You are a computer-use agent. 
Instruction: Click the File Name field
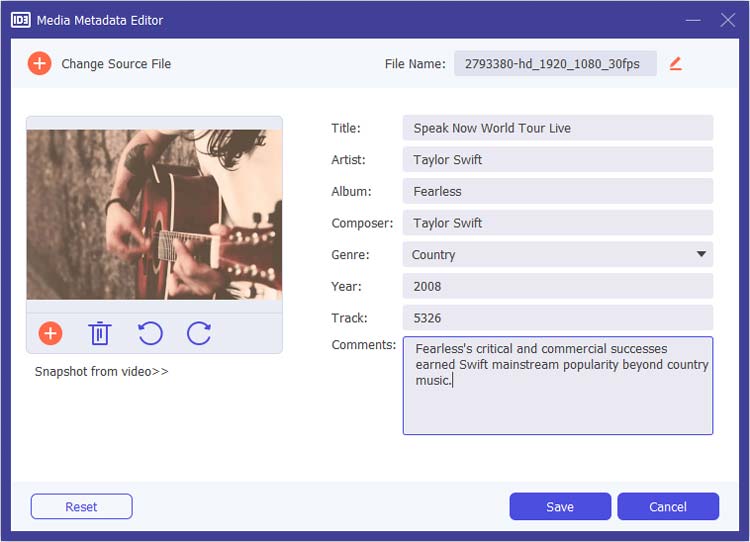pos(555,64)
